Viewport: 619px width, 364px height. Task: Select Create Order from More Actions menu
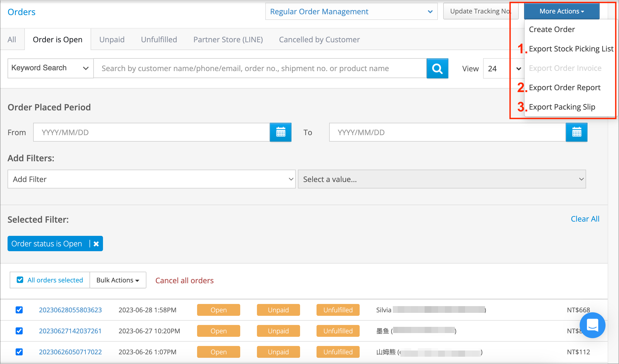pyautogui.click(x=552, y=29)
